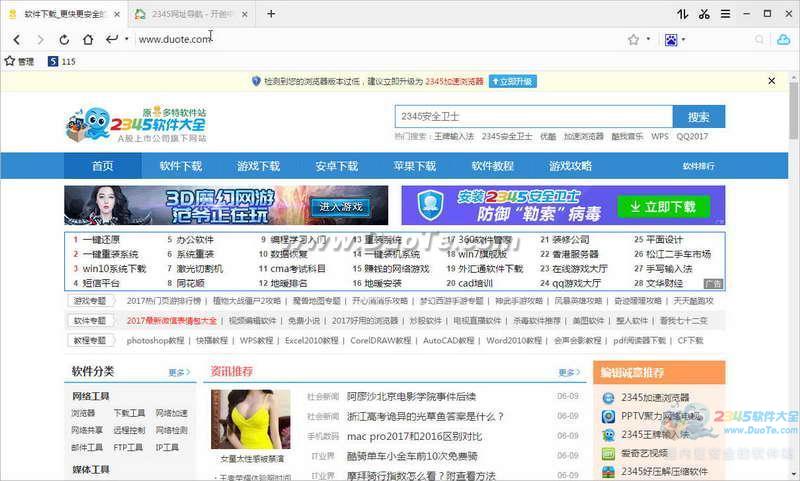Open a new tab with plus button
This screenshot has width=800, height=481.
[x=271, y=14]
